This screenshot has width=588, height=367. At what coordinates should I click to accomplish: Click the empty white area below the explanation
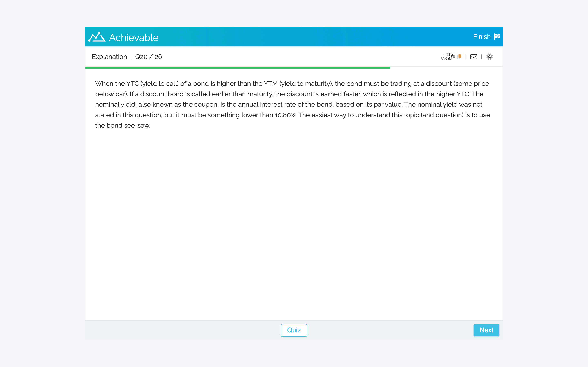[294, 218]
